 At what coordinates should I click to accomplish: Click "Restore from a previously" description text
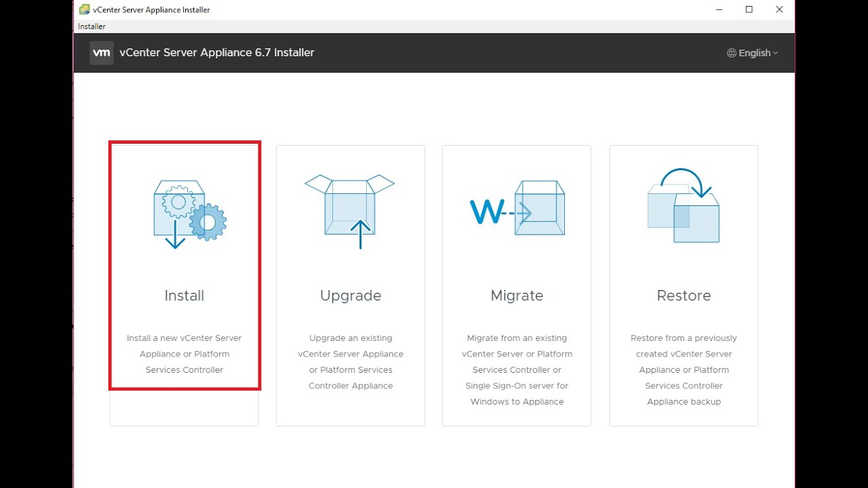[684, 338]
